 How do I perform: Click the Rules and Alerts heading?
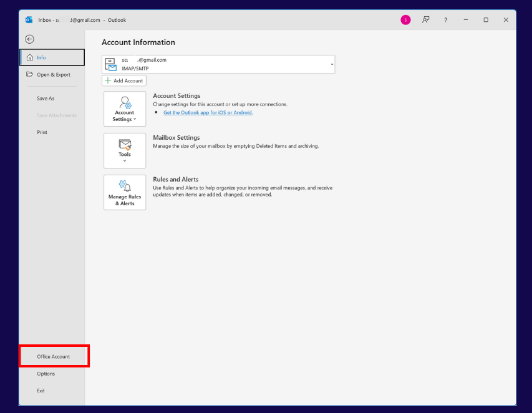coord(175,179)
